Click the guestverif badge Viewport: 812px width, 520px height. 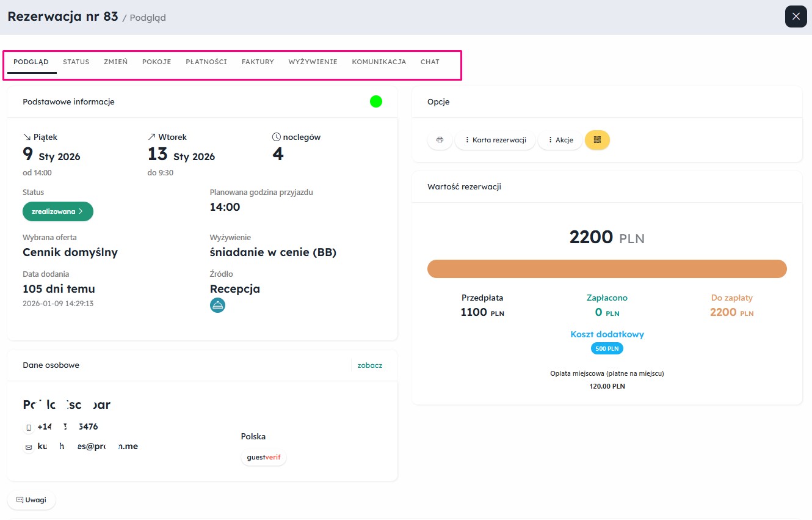[x=264, y=457]
